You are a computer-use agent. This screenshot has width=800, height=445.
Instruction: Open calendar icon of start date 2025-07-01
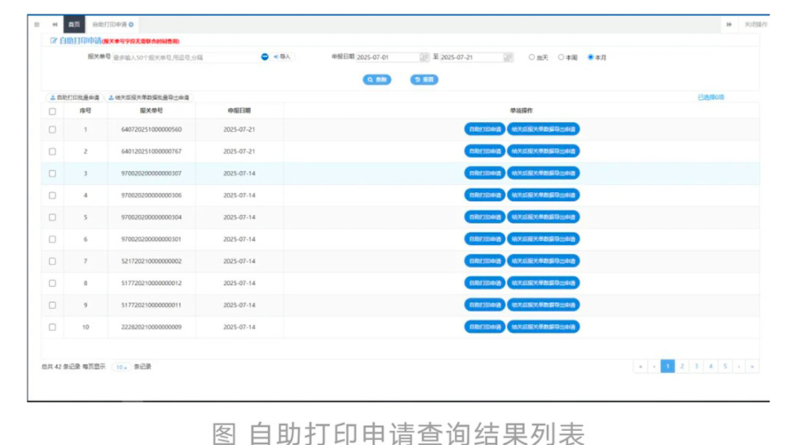click(424, 58)
